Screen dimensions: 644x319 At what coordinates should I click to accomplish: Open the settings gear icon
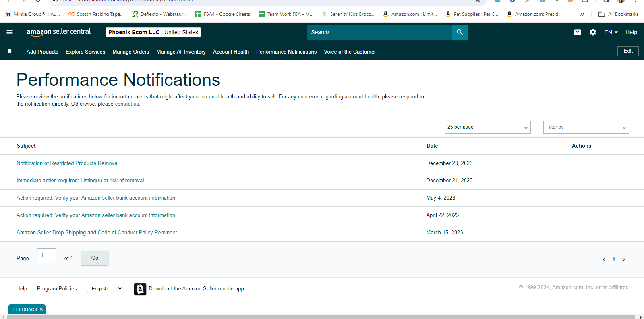(x=593, y=32)
